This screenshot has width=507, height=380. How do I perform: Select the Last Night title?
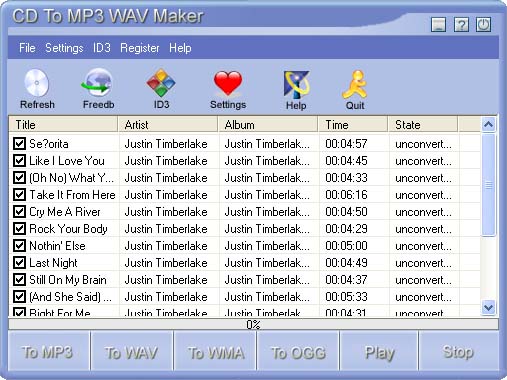click(x=53, y=263)
